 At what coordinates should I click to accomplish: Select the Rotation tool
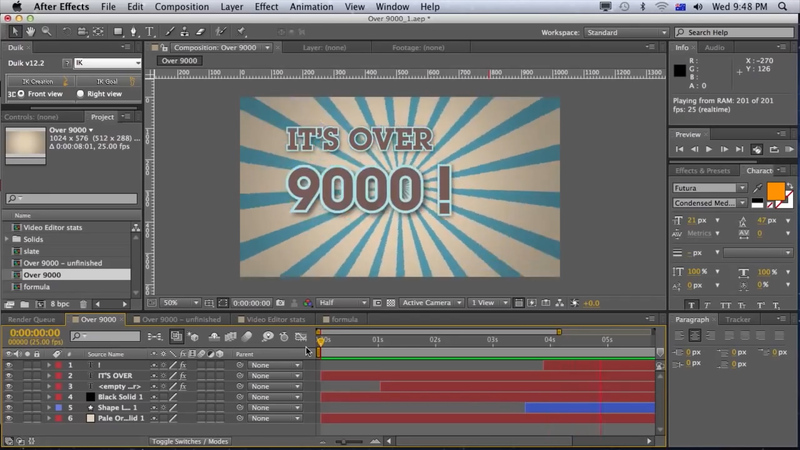(x=66, y=32)
